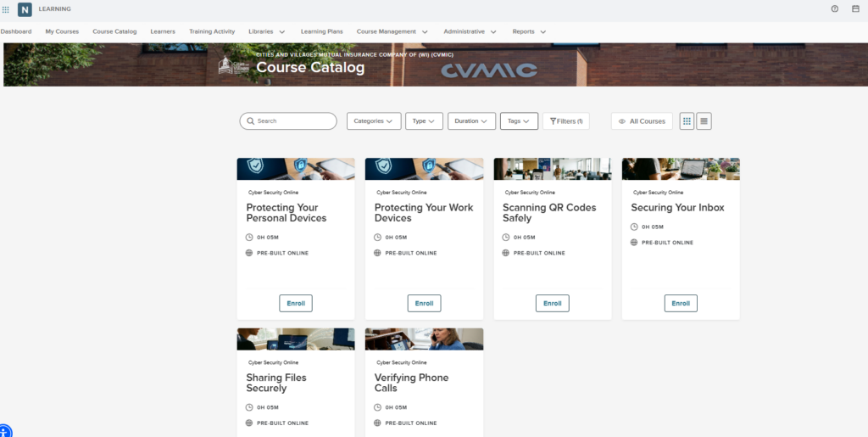
Task: Click globe icon on Securing Your Inbox
Action: 634,243
